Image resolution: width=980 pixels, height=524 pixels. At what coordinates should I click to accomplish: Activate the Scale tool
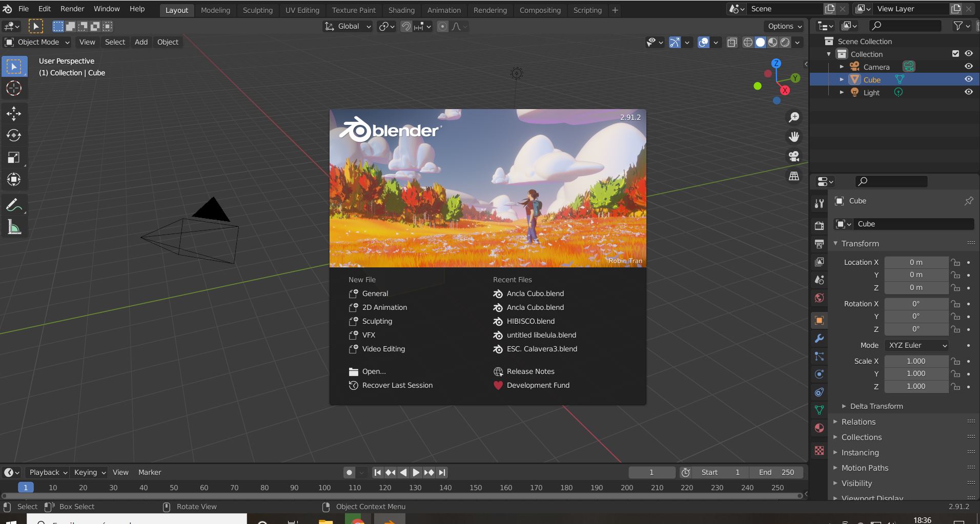[14, 157]
